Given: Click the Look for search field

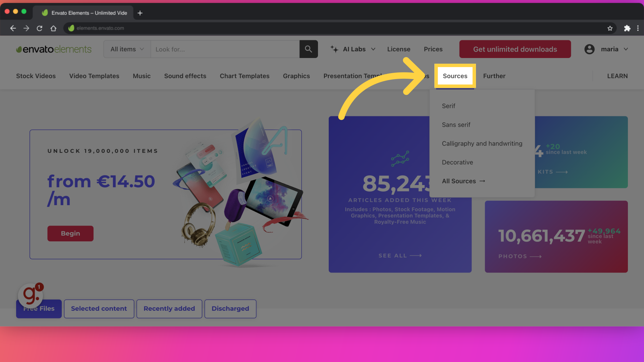Looking at the screenshot, I should 225,49.
